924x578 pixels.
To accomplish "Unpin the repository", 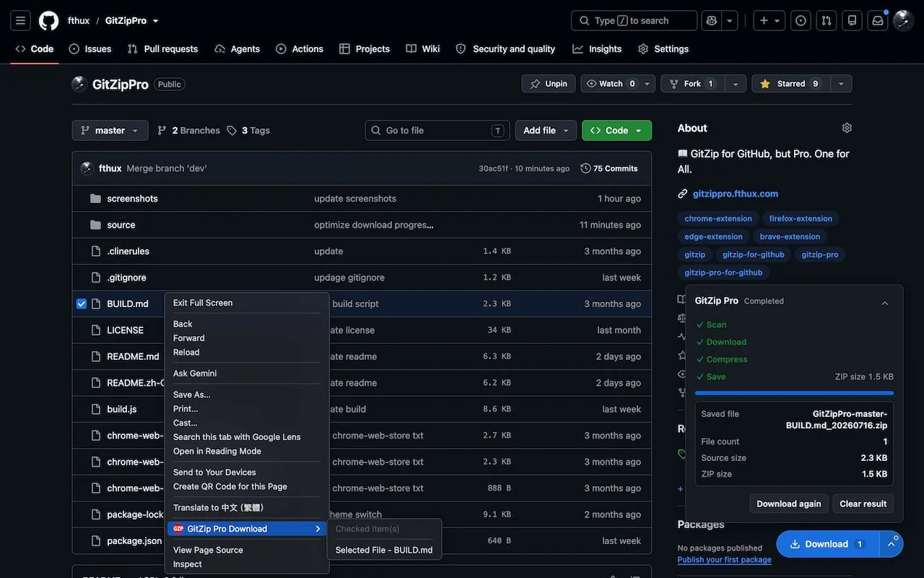I will [549, 84].
